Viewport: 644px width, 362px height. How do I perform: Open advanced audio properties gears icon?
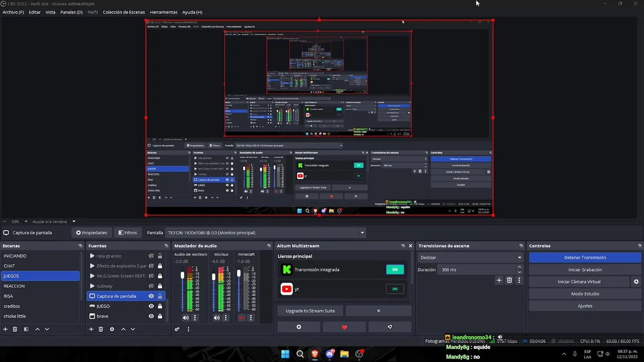click(x=177, y=329)
